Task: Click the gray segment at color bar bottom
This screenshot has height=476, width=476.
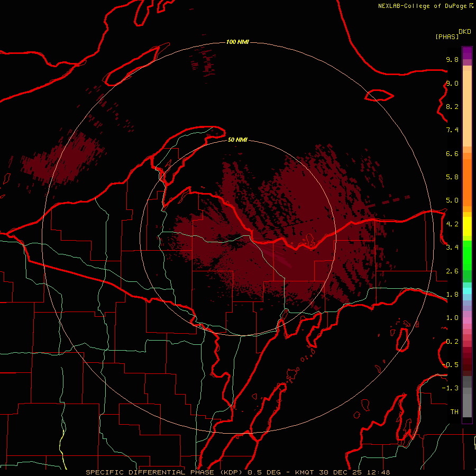Action: pyautogui.click(x=467, y=407)
